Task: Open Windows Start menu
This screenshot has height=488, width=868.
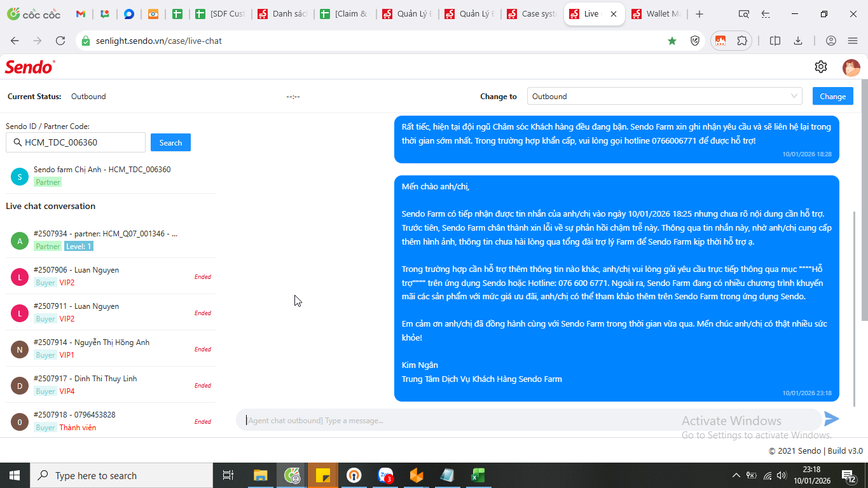Action: click(15, 475)
